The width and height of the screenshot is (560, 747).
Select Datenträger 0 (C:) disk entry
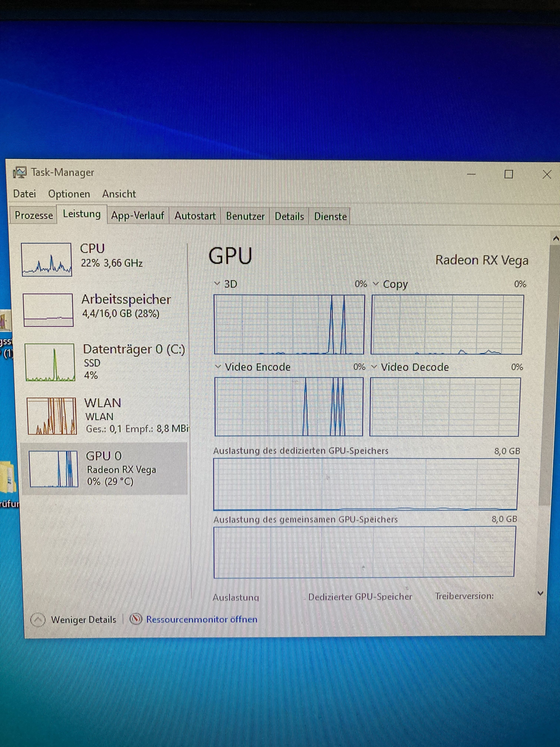pyautogui.click(x=134, y=349)
